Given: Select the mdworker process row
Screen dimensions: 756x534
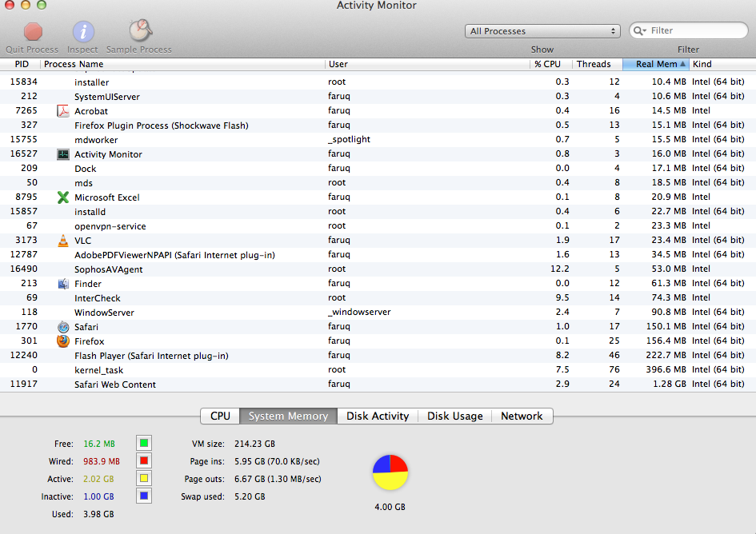Looking at the screenshot, I should (x=378, y=140).
